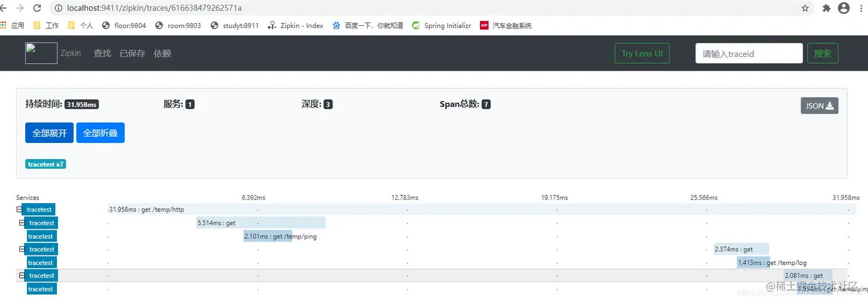This screenshot has width=868, height=302.
Task: Click the 深度 depth badge showing 3
Action: click(x=328, y=104)
